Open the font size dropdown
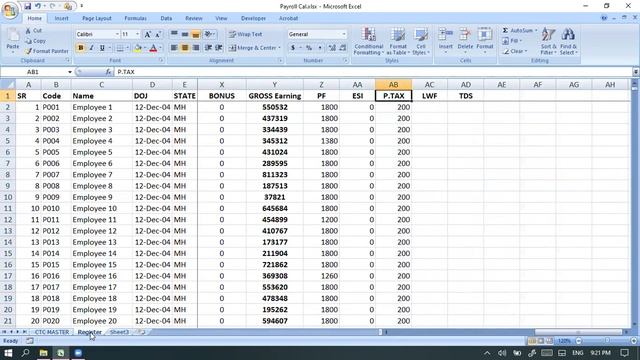This screenshot has width=640, height=360. click(x=138, y=34)
